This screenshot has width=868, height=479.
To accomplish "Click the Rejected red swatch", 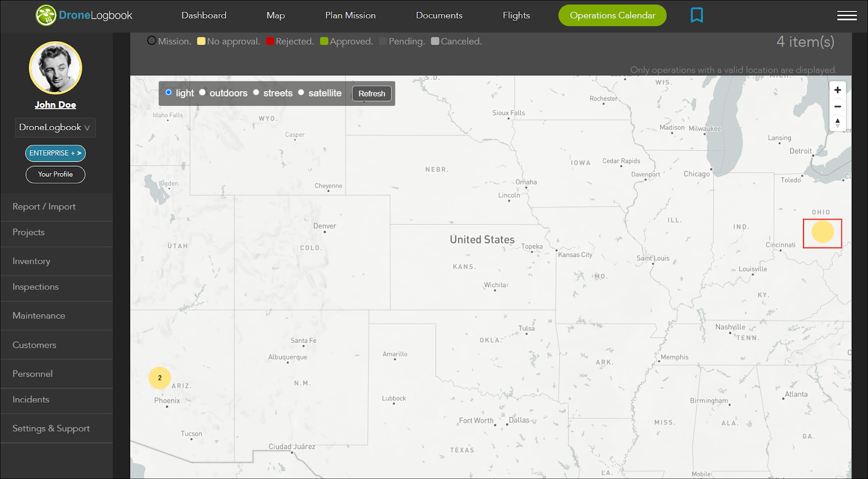I will pyautogui.click(x=270, y=41).
